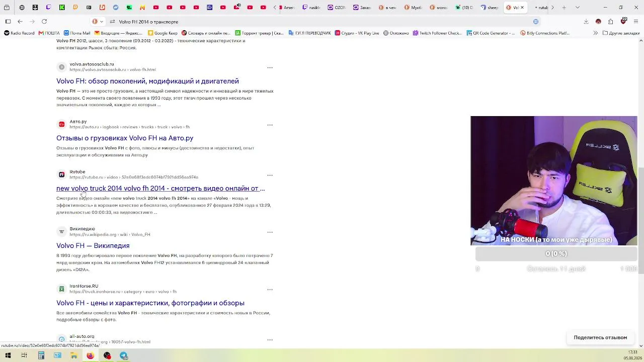Open Task View on the taskbar
This screenshot has height=362, width=644.
[x=24, y=355]
